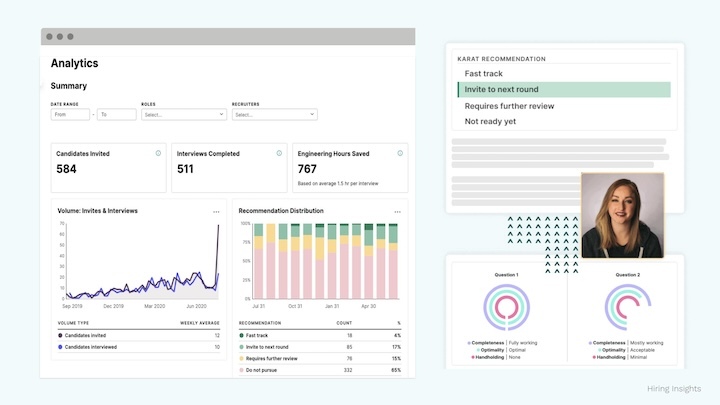The image size is (720, 405).
Task: Click the Candidates invited legend dot
Action: pos(60,336)
